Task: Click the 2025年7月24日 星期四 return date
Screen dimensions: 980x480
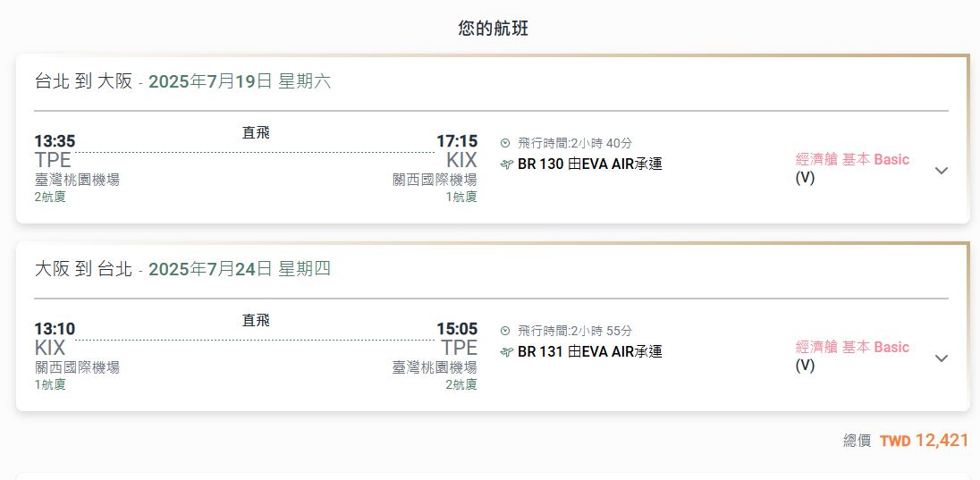Action: click(240, 269)
